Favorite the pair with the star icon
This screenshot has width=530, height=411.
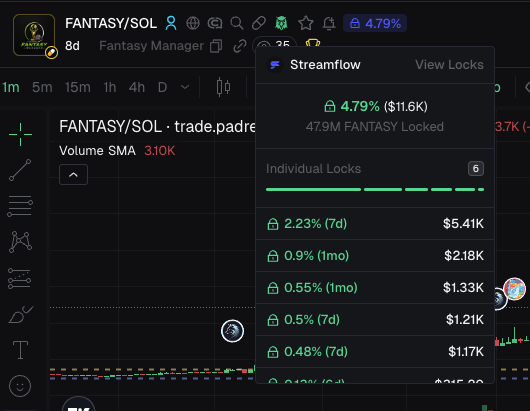(x=306, y=23)
